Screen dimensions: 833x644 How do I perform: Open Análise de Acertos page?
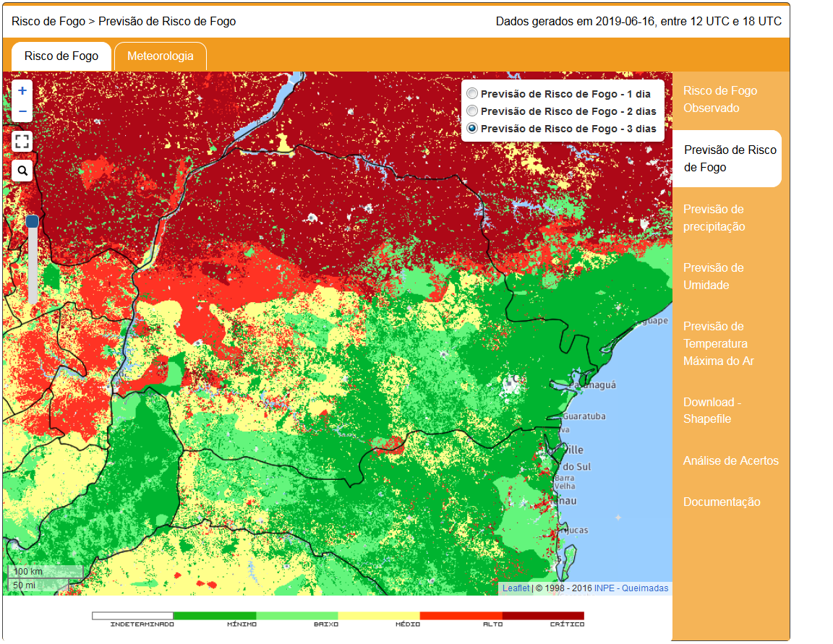[730, 460]
